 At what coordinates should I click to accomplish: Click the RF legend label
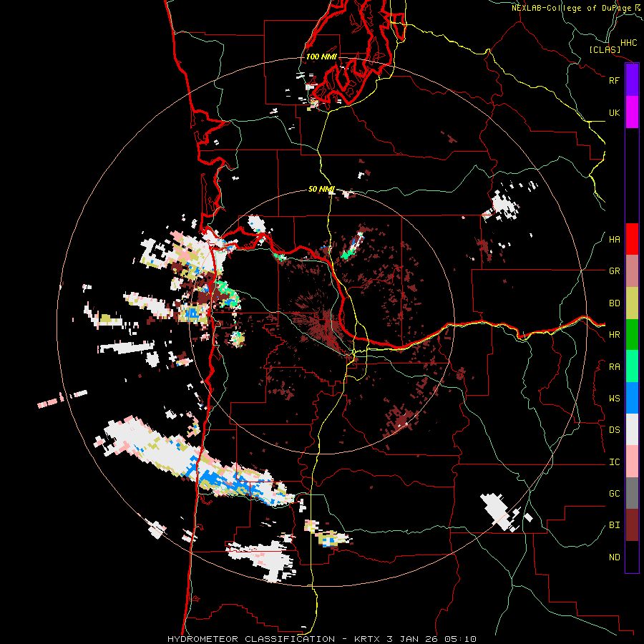point(614,80)
